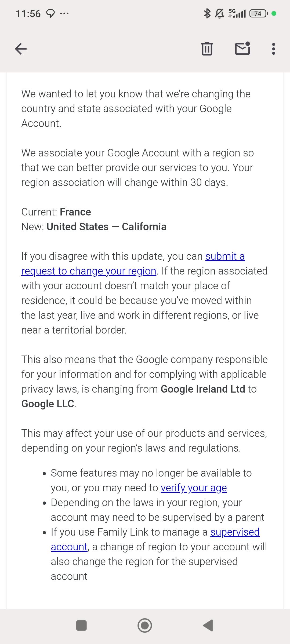Tap the green privacy indicator dot

pos(274,13)
